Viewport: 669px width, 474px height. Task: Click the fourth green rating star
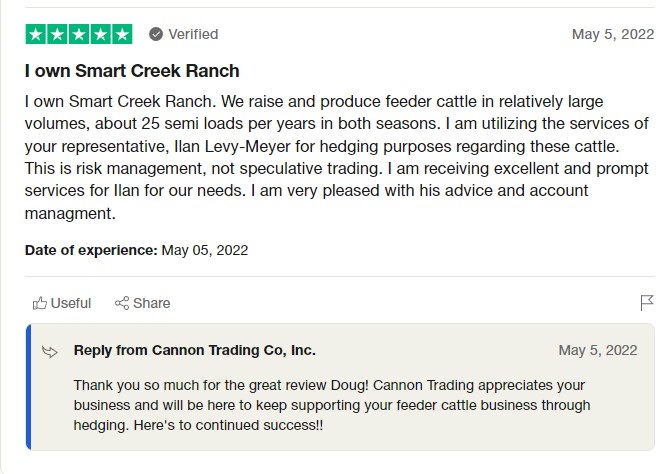tap(100, 34)
